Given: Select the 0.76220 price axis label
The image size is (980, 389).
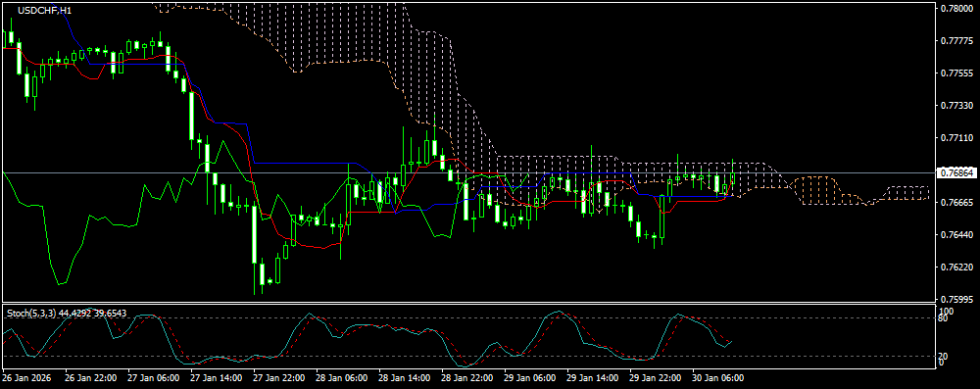Looking at the screenshot, I should tap(956, 267).
